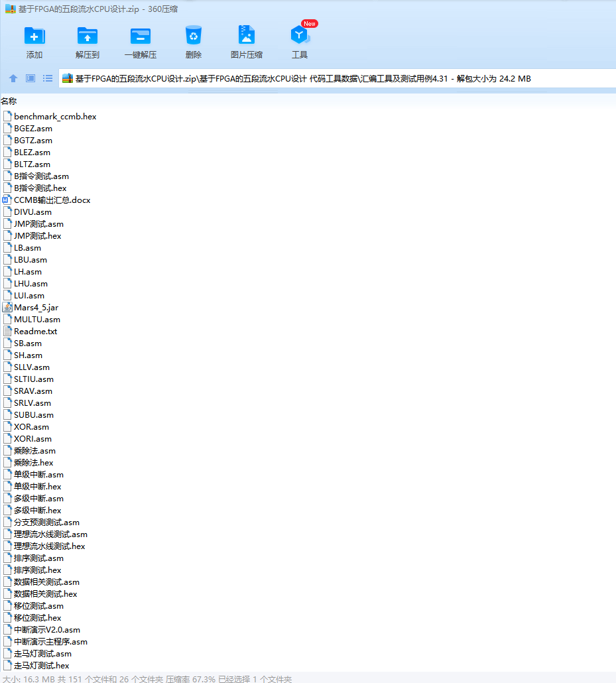Click the file icon of DIVU.asm

click(7, 212)
